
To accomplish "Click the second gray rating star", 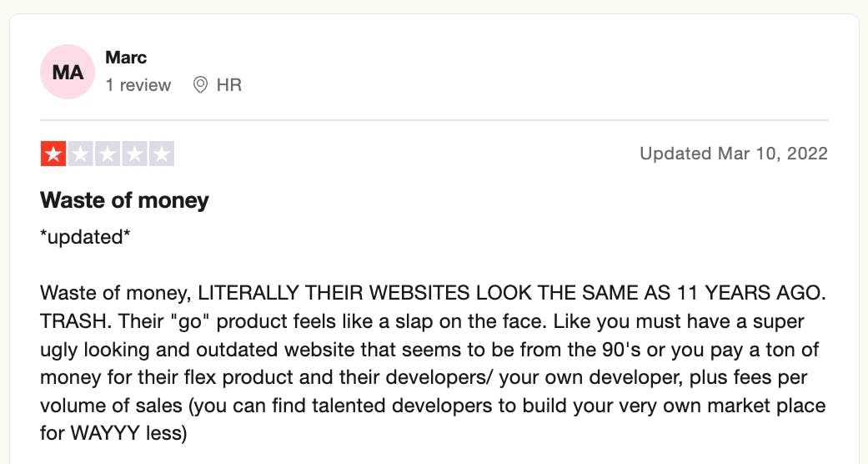I will pos(80,154).
